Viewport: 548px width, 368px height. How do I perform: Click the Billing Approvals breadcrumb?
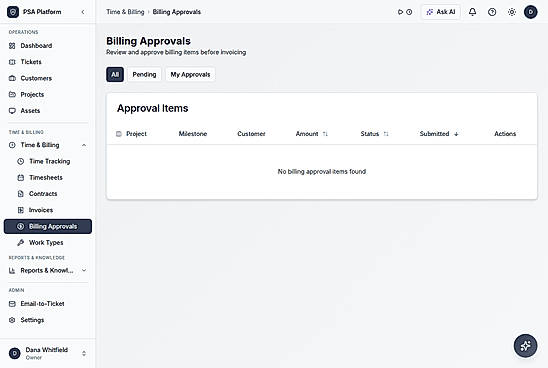176,12
